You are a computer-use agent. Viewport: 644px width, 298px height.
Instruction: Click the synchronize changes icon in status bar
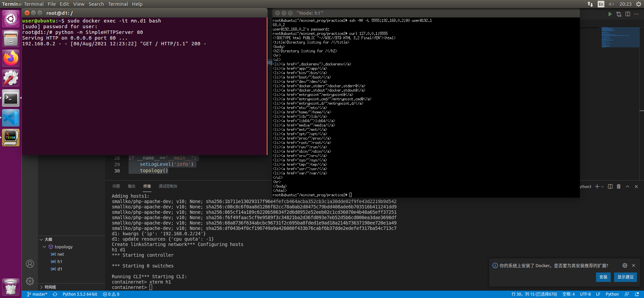click(55, 294)
